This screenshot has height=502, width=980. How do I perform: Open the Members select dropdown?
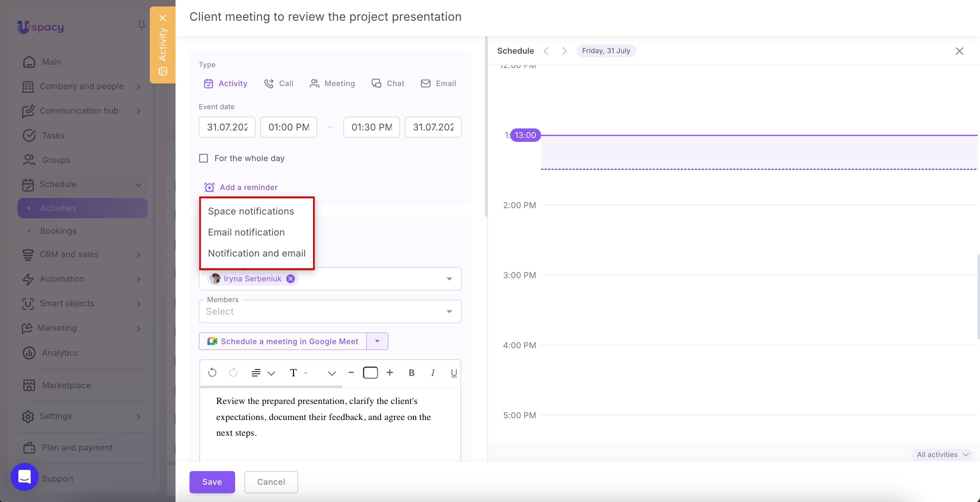[x=330, y=311]
